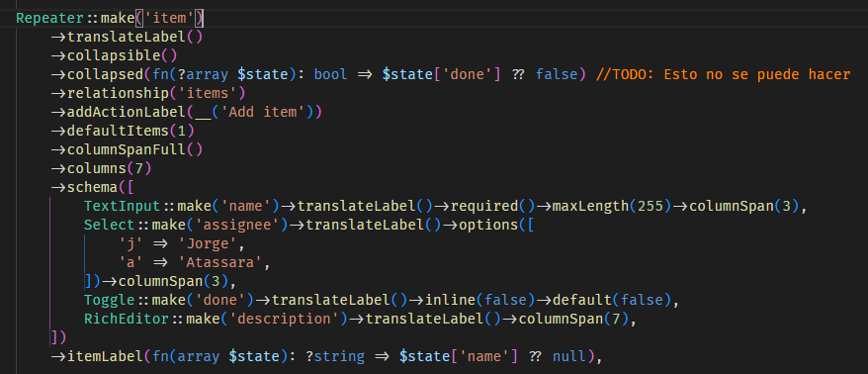
Task: Click the 'Atassara' option string
Action: click(224, 263)
